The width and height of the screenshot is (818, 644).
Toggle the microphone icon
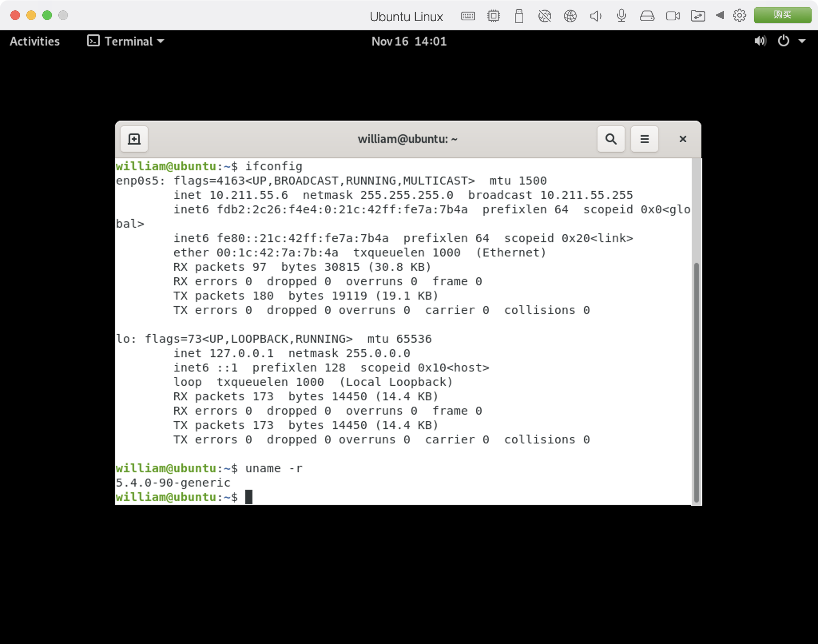(621, 16)
